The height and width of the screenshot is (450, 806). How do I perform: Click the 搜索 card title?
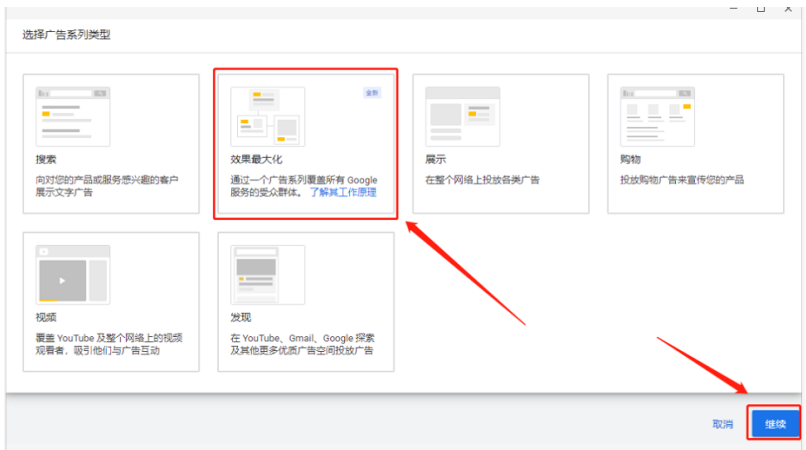(46, 159)
